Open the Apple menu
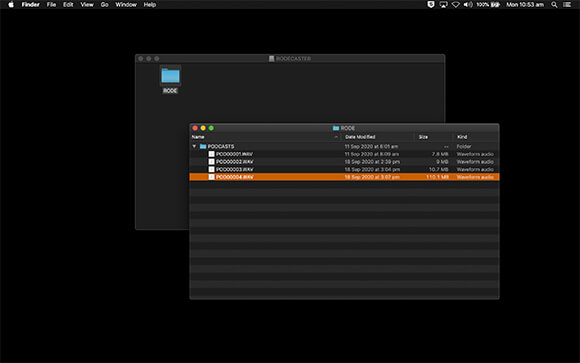Screen dimensions: 580x363 click(x=11, y=4)
